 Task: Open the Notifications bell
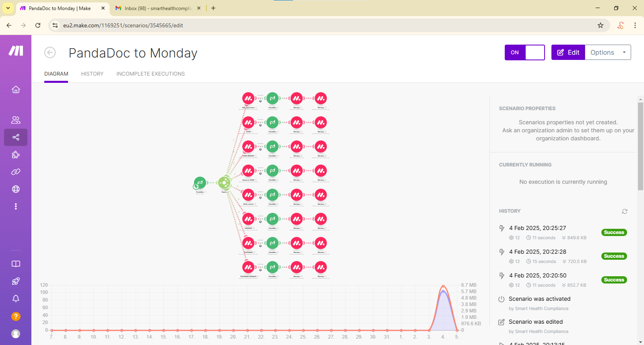[16, 298]
